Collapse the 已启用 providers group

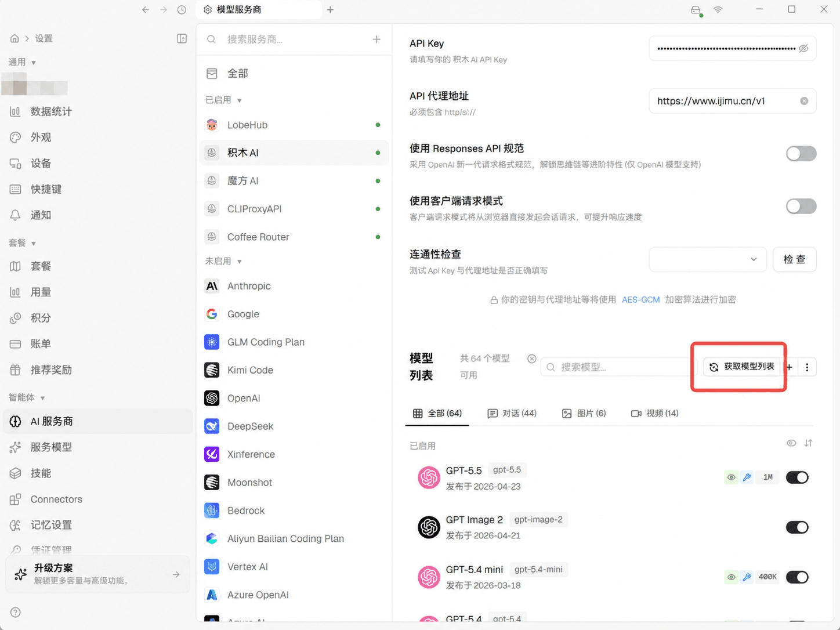[223, 100]
